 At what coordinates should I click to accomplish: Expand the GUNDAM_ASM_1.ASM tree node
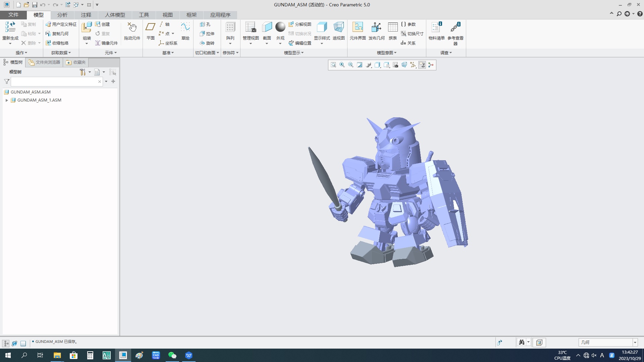pyautogui.click(x=7, y=100)
